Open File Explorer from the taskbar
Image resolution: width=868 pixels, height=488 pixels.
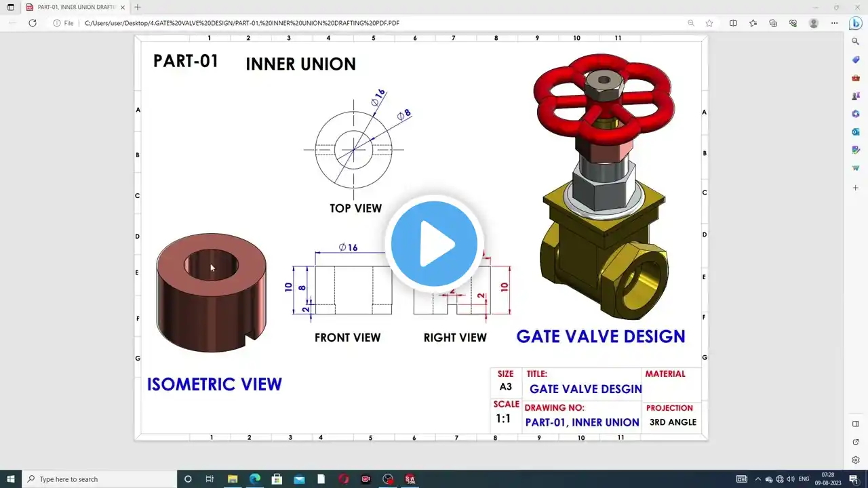point(232,479)
